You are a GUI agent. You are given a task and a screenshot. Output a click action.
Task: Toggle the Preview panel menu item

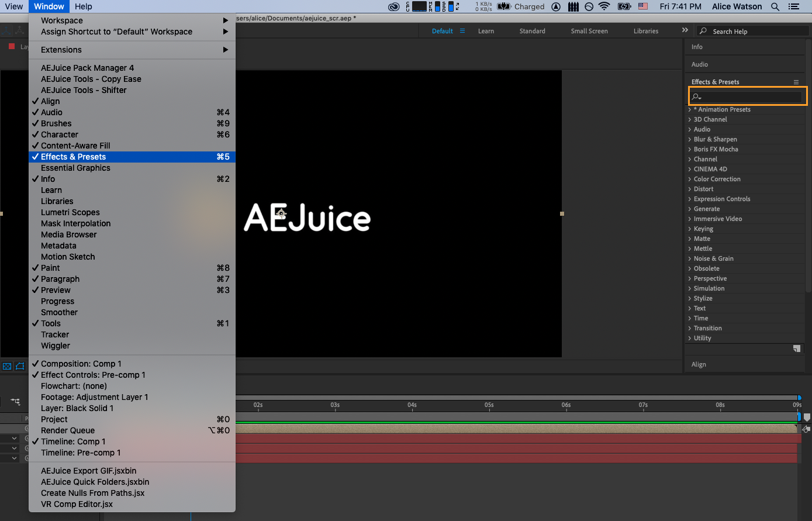coord(132,290)
